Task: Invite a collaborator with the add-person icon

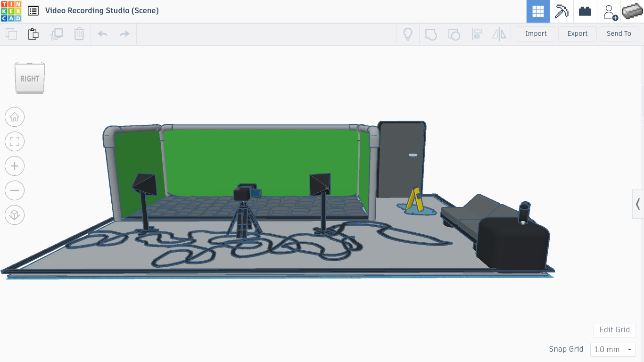Action: pos(610,11)
